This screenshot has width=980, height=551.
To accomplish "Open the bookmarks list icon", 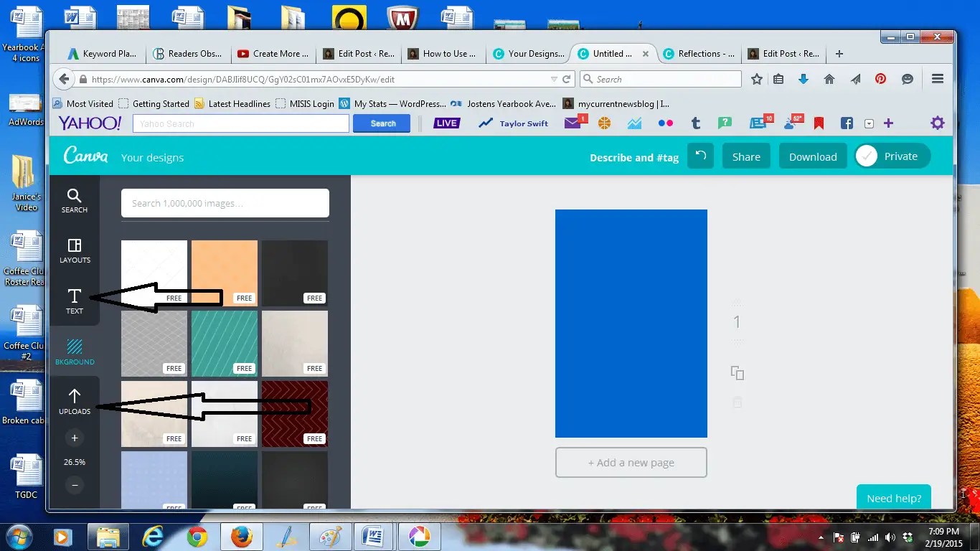I will click(778, 80).
